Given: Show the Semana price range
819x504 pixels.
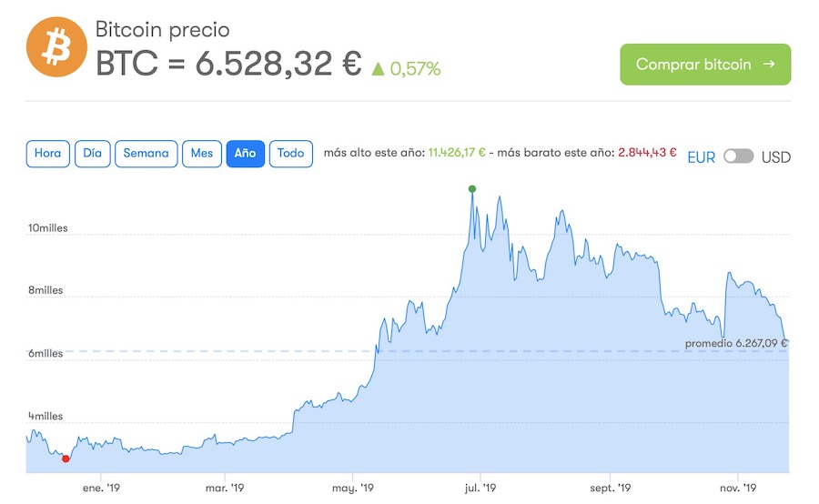Looking at the screenshot, I should [146, 154].
